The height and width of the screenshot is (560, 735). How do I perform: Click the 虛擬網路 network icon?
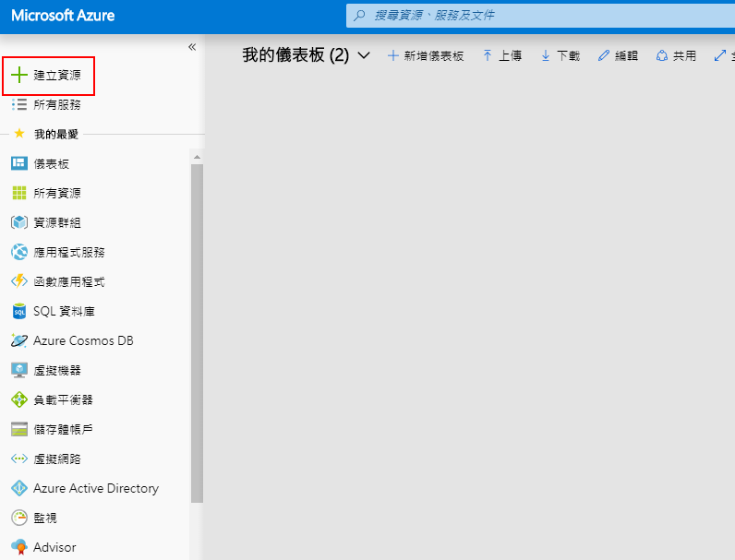point(19,459)
